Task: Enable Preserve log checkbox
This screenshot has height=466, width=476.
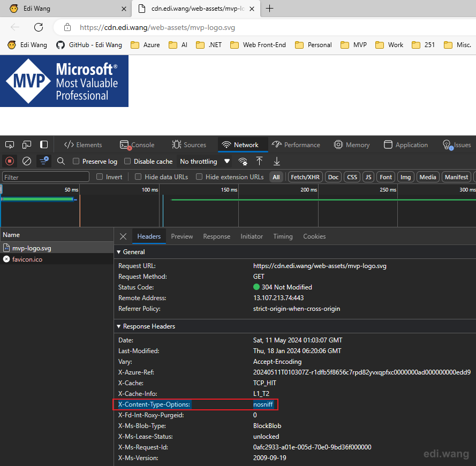Action: (76, 161)
